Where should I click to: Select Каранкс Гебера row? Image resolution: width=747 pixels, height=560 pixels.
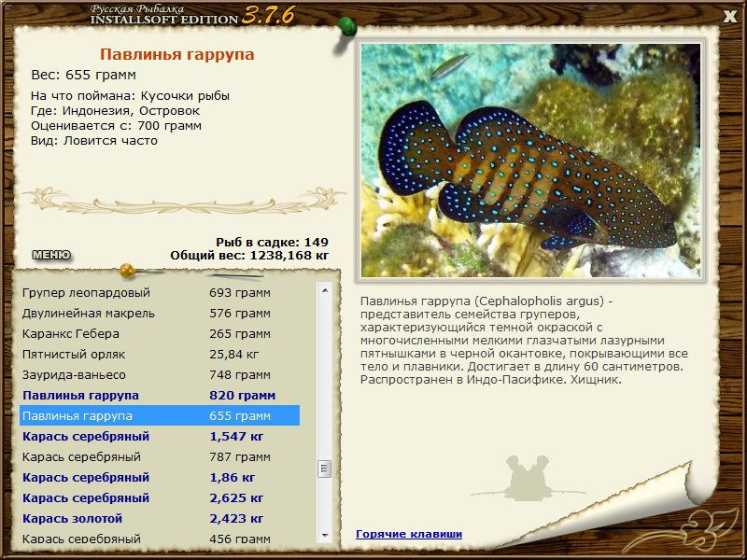pos(160,333)
